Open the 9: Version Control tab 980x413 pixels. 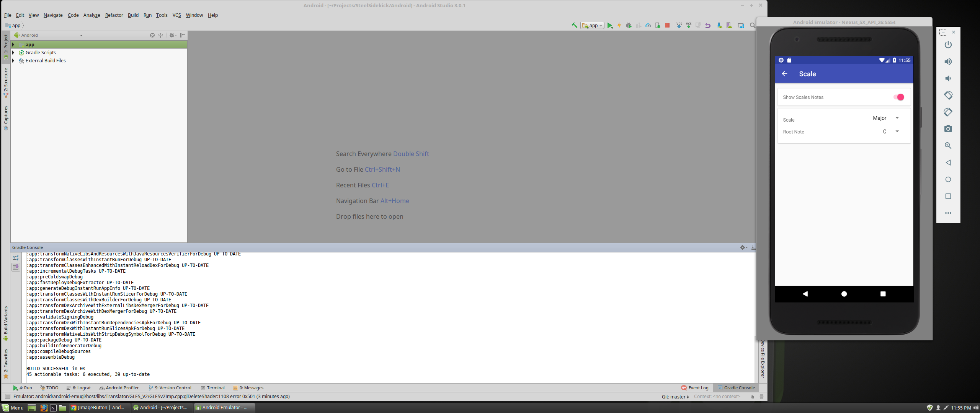[x=170, y=388]
